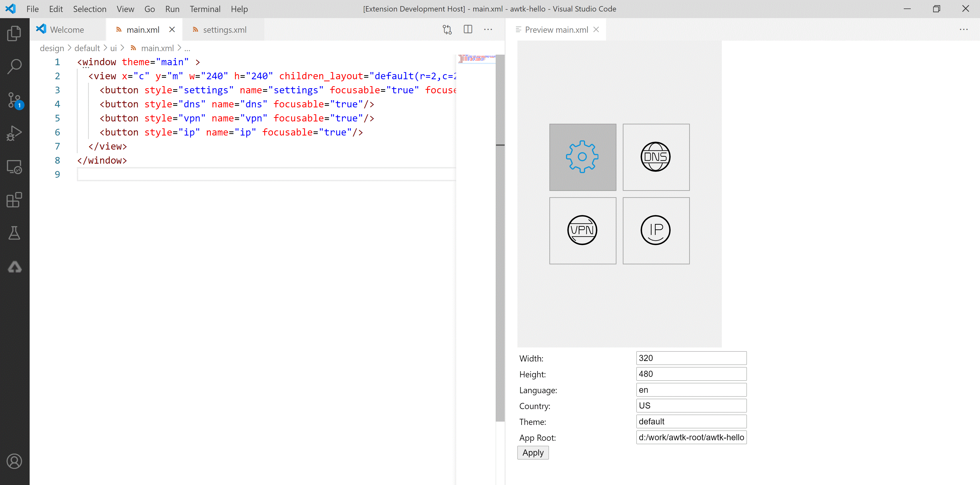Click 'name="ip"' attribute on line 6
Screen dimensions: 980x485
231,132
